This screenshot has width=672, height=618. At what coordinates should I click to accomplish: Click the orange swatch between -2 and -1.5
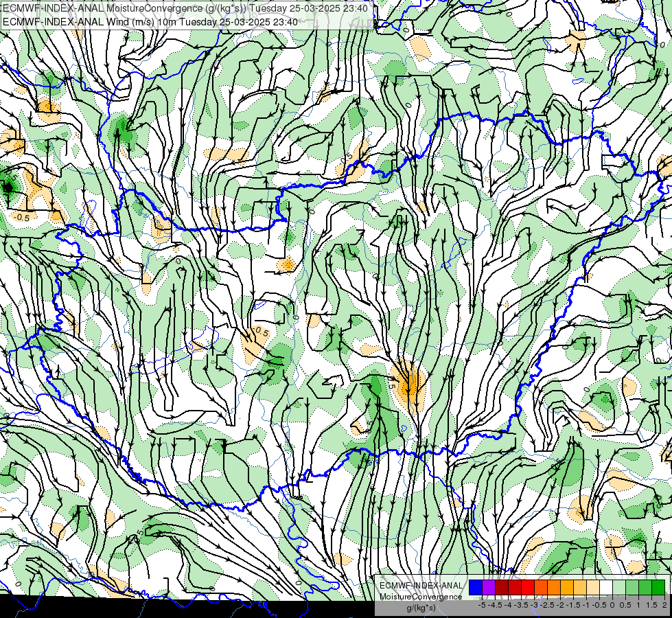point(567,587)
